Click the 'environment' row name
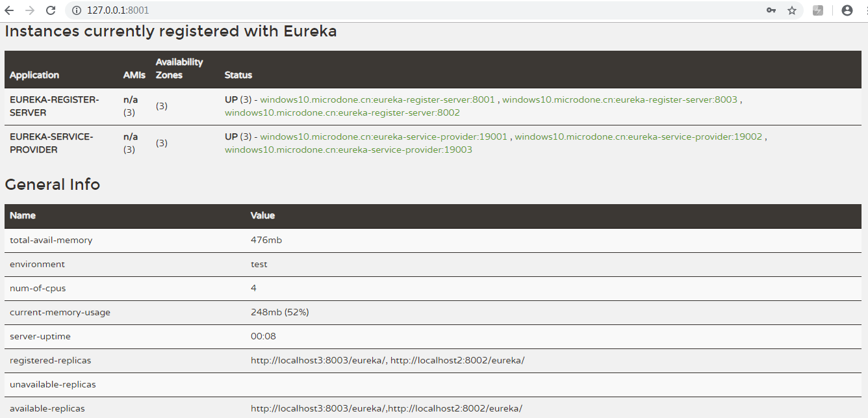The image size is (868, 418). click(37, 264)
